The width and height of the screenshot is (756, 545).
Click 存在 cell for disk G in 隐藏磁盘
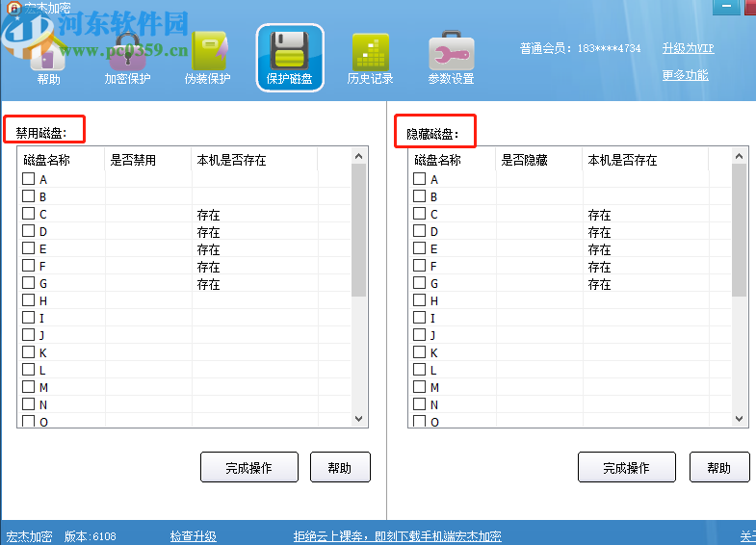point(599,284)
